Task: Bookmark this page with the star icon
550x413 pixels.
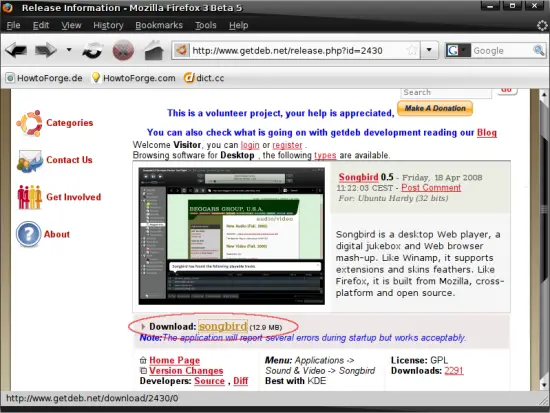Action: (412, 51)
